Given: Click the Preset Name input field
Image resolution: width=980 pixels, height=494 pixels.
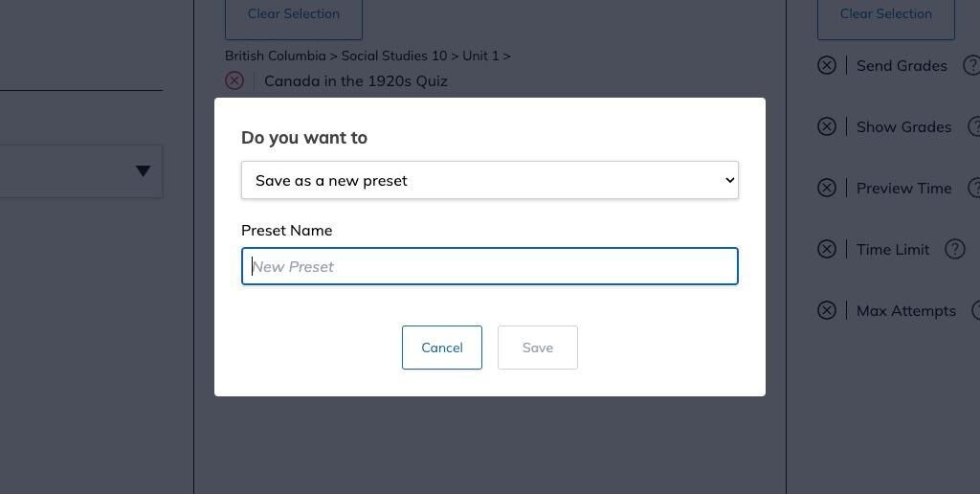Looking at the screenshot, I should [x=489, y=266].
